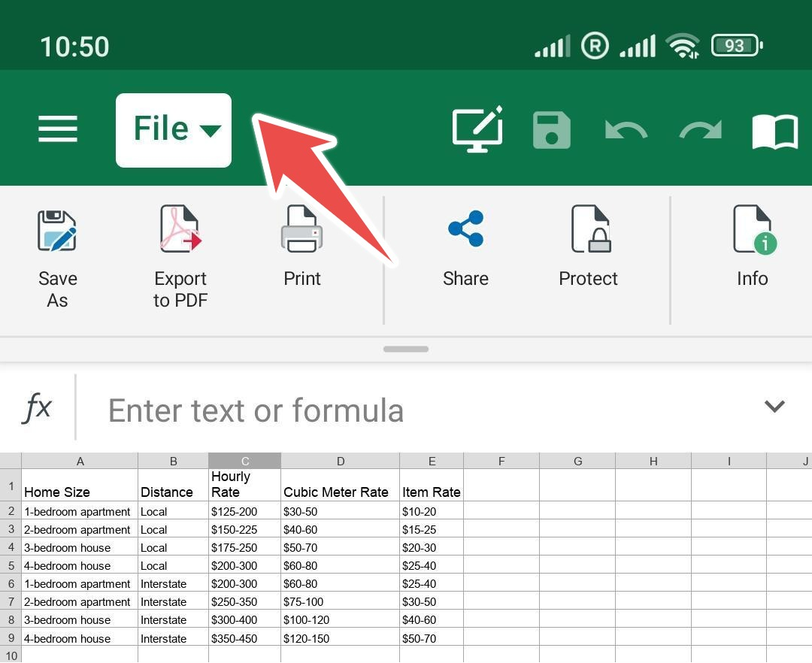The height and width of the screenshot is (663, 812).
Task: Tap the 10:50 clock
Action: pyautogui.click(x=74, y=47)
